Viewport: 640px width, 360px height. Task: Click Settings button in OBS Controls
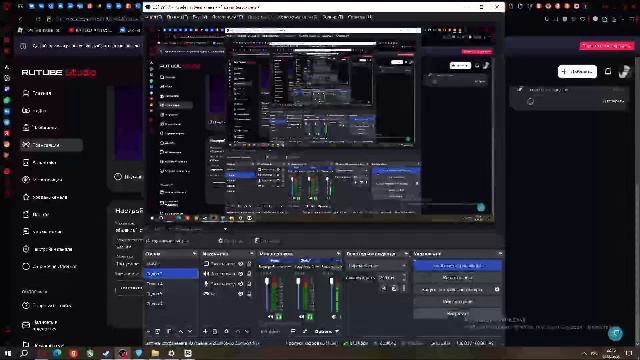458,313
